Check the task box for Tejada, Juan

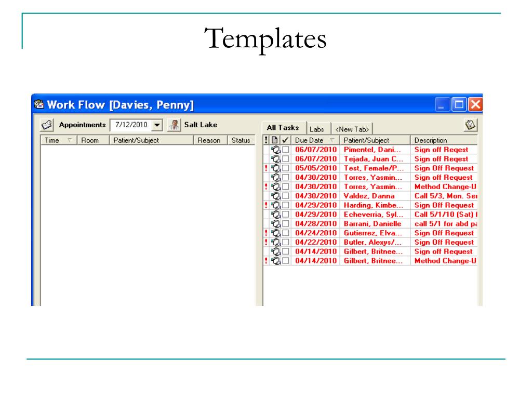pos(286,159)
